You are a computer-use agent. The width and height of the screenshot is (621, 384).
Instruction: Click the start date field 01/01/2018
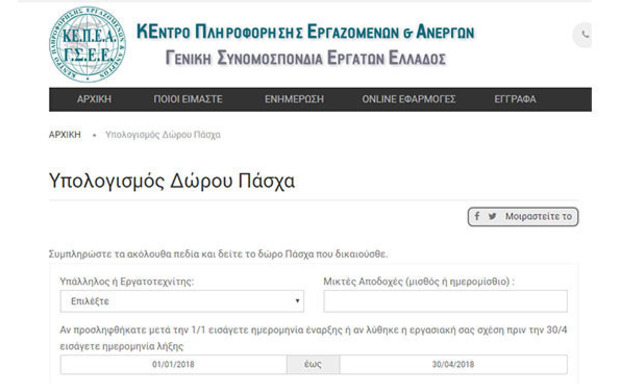tap(173, 364)
